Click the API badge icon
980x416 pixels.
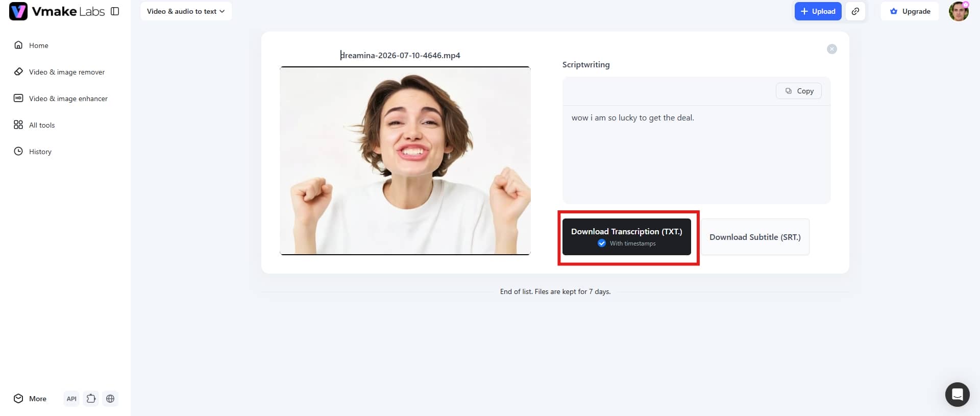point(71,399)
